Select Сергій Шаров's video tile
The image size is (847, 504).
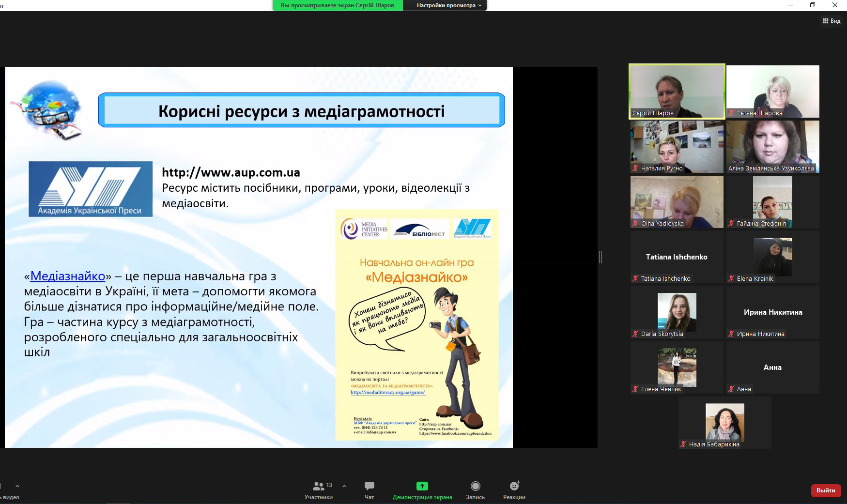pyautogui.click(x=677, y=91)
